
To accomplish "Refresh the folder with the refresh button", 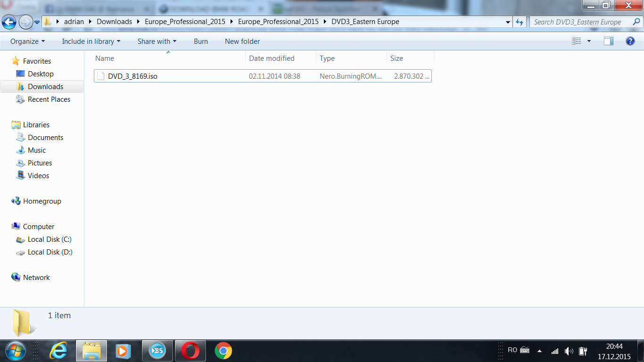I will click(x=520, y=22).
